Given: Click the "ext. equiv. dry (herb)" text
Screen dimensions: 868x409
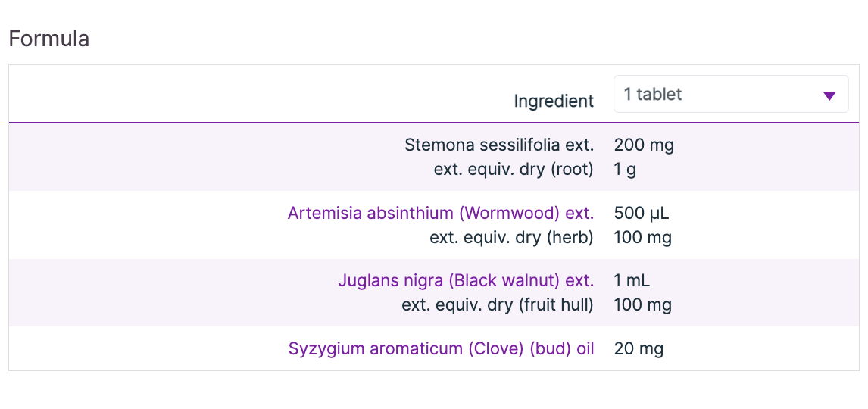Looking at the screenshot, I should point(511,237).
